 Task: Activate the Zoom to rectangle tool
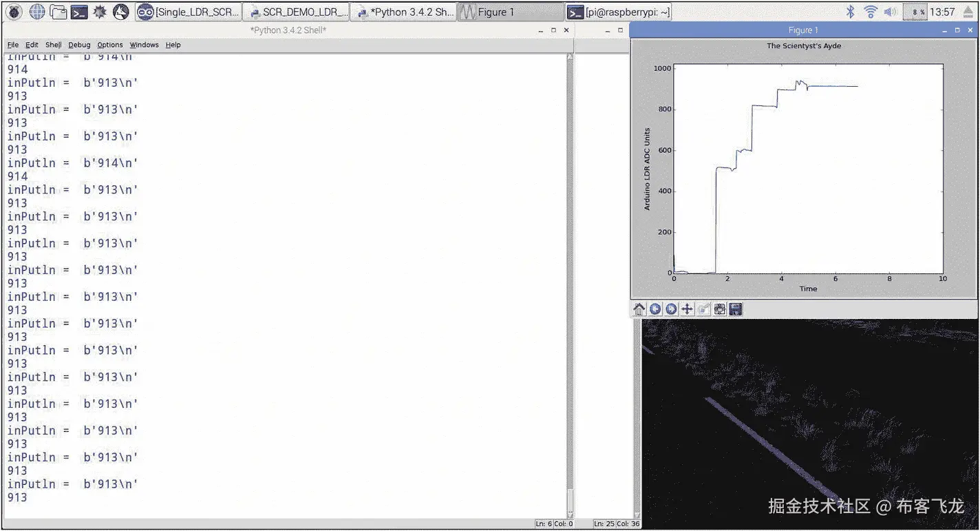pos(703,309)
